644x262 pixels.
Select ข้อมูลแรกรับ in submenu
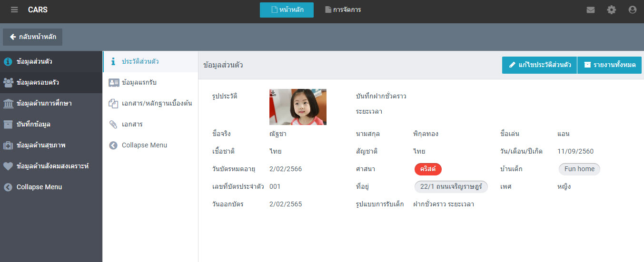click(139, 82)
